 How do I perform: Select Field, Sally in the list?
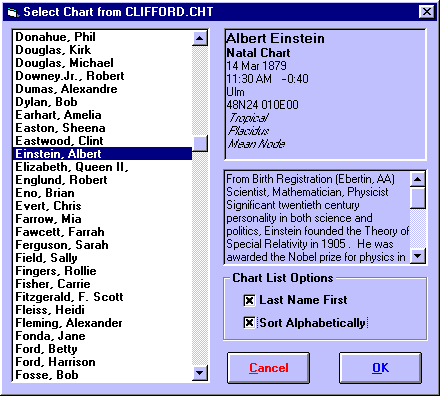coord(102,258)
